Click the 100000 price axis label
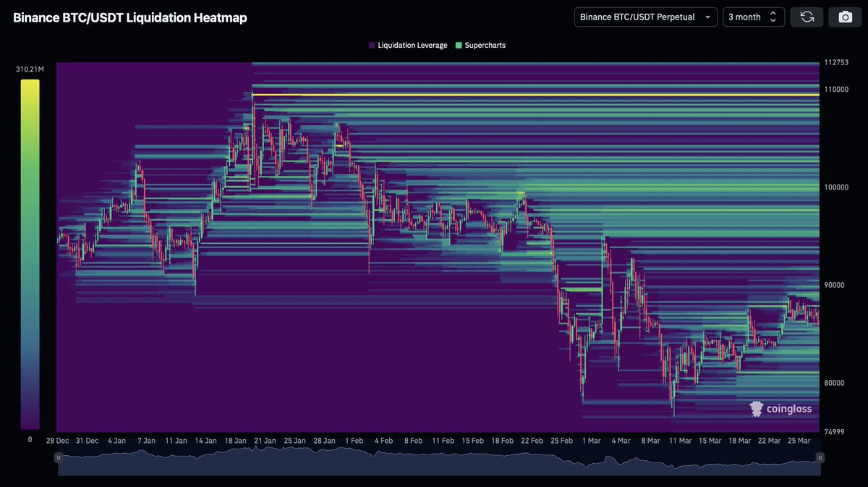Viewport: 868px width, 487px height. [835, 187]
